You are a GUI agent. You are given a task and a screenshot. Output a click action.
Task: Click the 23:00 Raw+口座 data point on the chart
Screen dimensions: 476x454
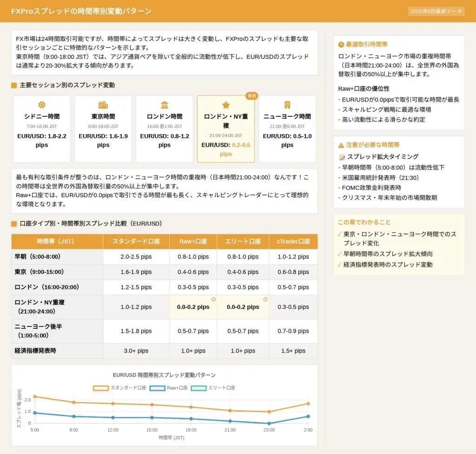click(x=269, y=423)
